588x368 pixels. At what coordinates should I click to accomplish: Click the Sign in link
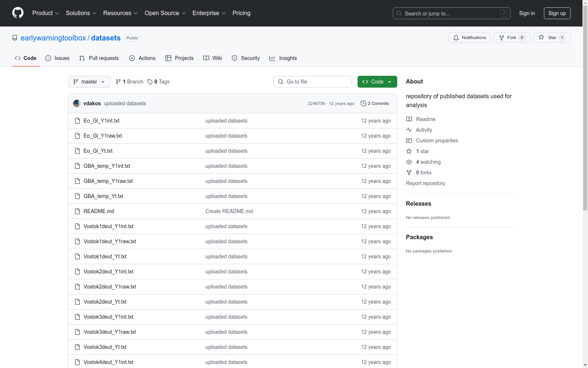pos(527,13)
